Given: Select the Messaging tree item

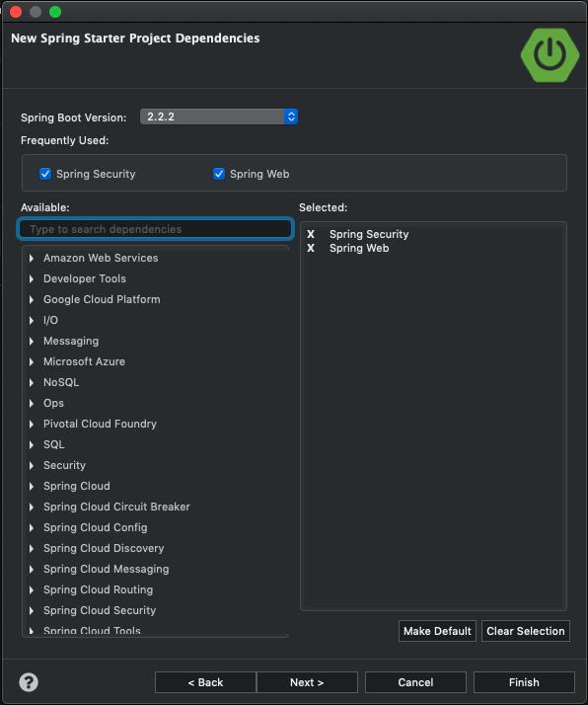Looking at the screenshot, I should [x=71, y=341].
